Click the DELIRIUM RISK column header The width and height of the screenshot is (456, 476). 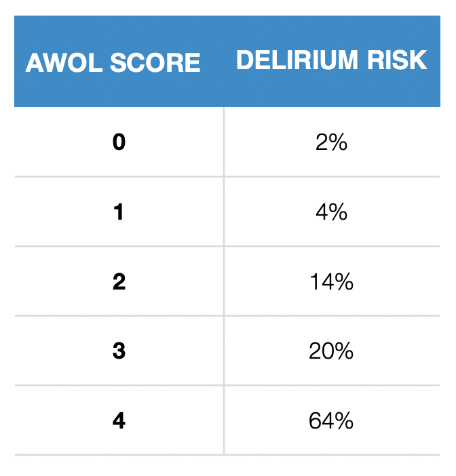click(332, 61)
